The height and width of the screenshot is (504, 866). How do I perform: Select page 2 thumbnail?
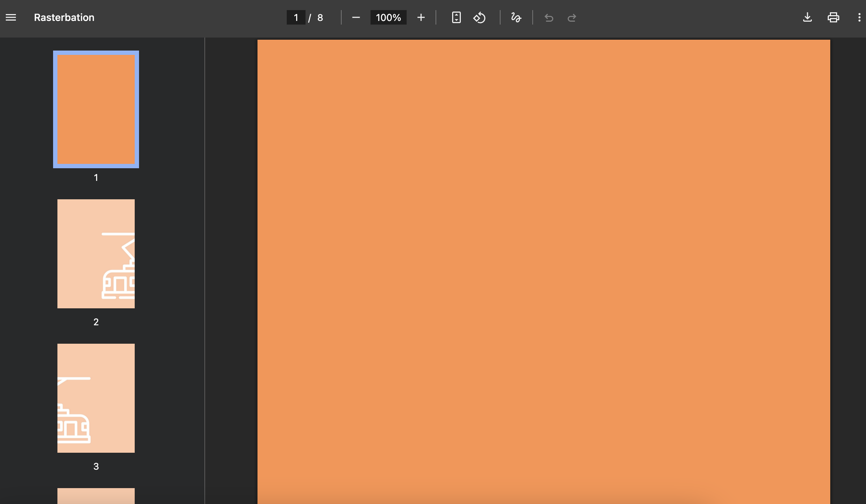point(96,253)
